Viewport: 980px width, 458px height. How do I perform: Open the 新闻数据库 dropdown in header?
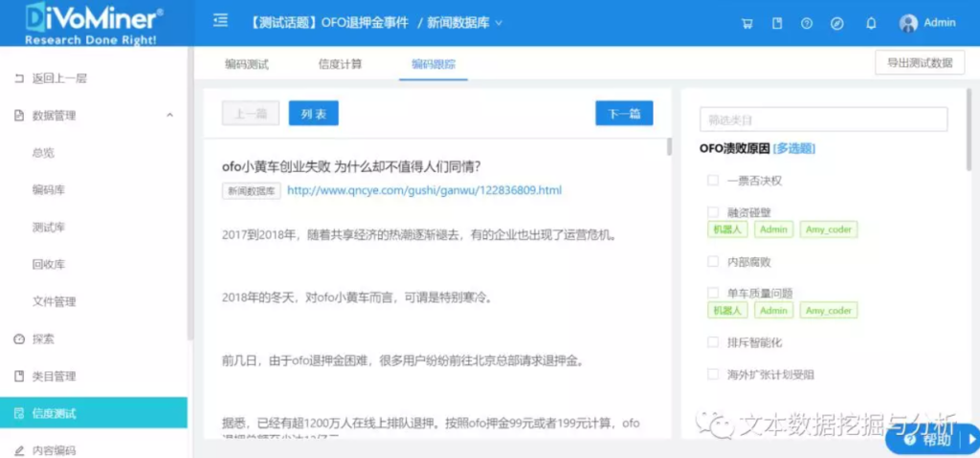464,23
